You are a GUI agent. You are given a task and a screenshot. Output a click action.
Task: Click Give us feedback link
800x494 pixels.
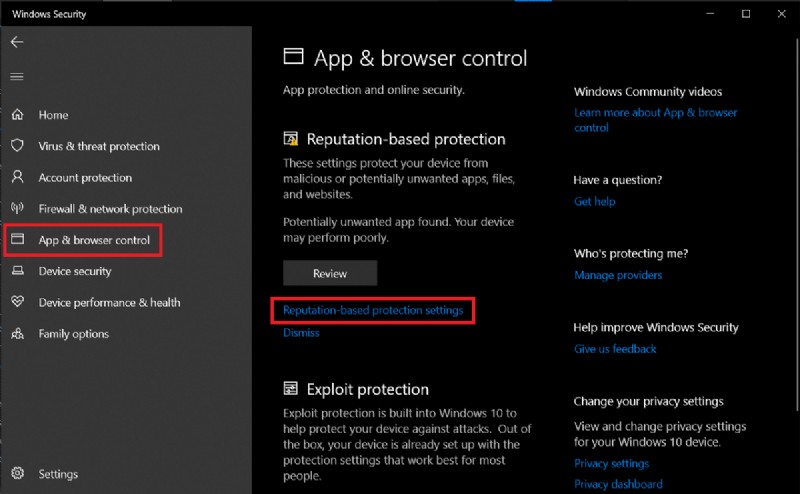(x=615, y=349)
